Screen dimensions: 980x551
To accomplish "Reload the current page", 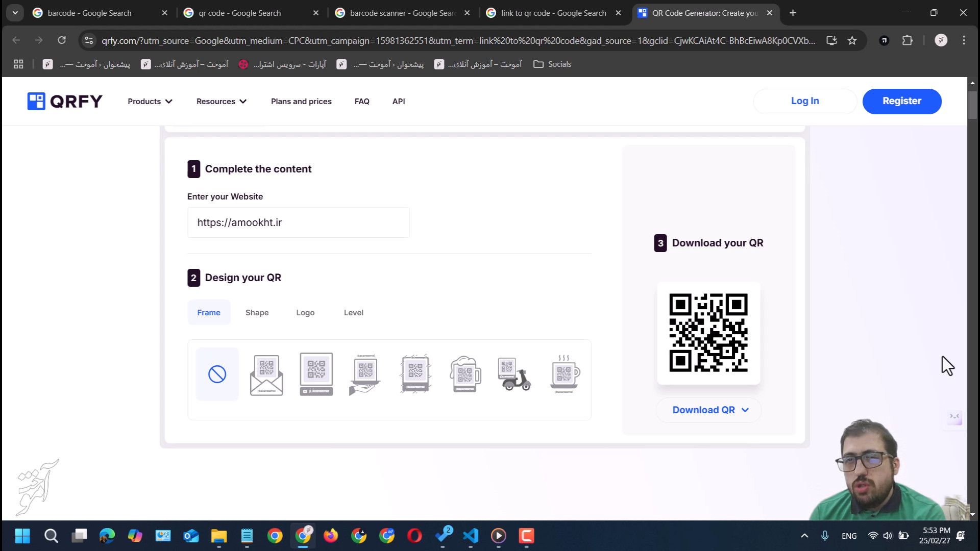I will (x=62, y=40).
